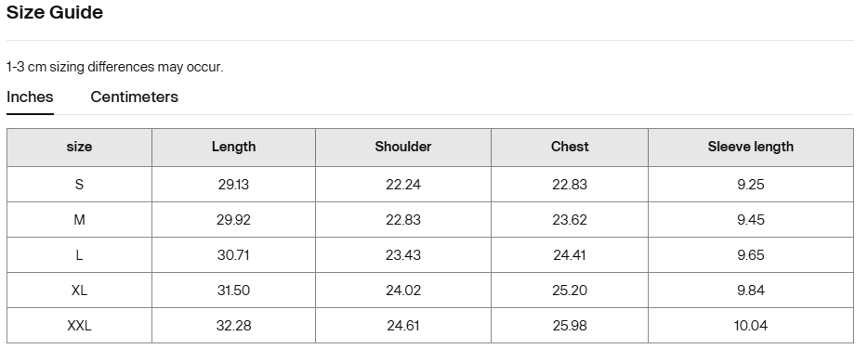Click the Shoulder column header
Screen dimensions: 868x349
(403, 148)
